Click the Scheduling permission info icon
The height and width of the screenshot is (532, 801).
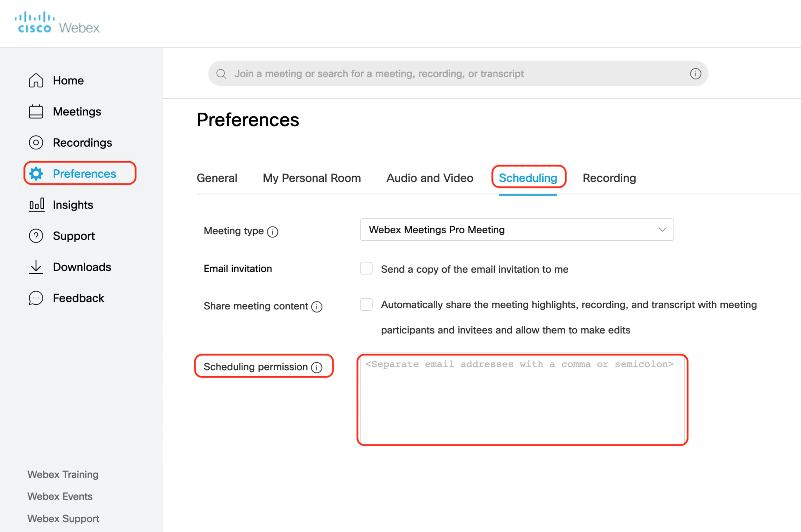316,367
